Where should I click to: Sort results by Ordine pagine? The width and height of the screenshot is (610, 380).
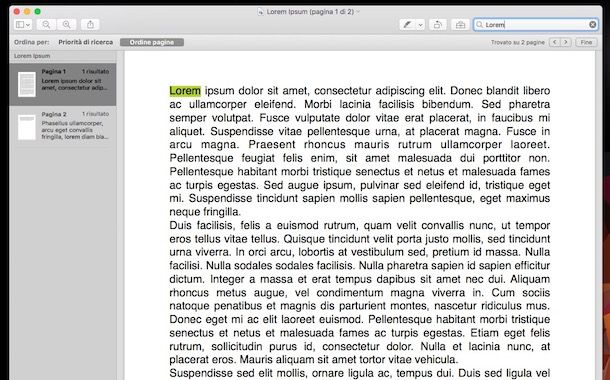[152, 42]
